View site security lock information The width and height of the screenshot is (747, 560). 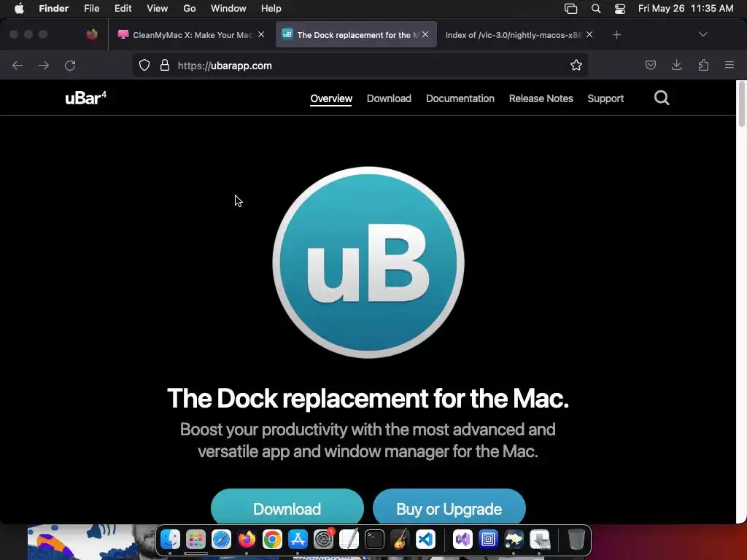tap(165, 65)
